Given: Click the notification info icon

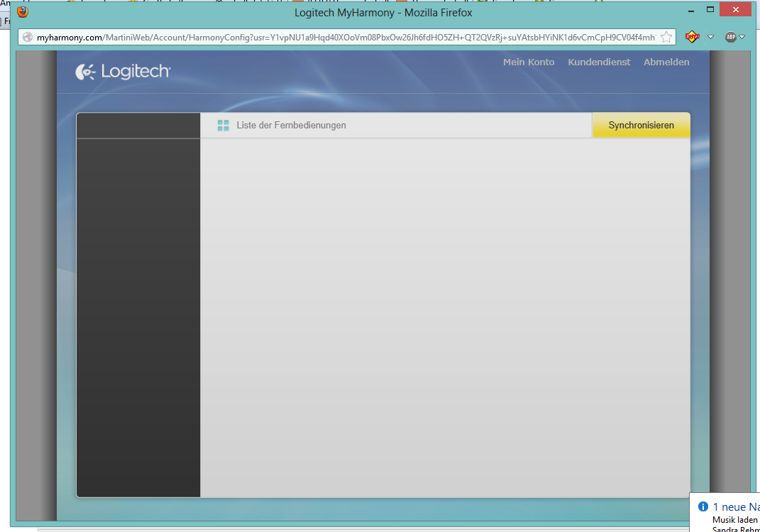Looking at the screenshot, I should coord(703,506).
